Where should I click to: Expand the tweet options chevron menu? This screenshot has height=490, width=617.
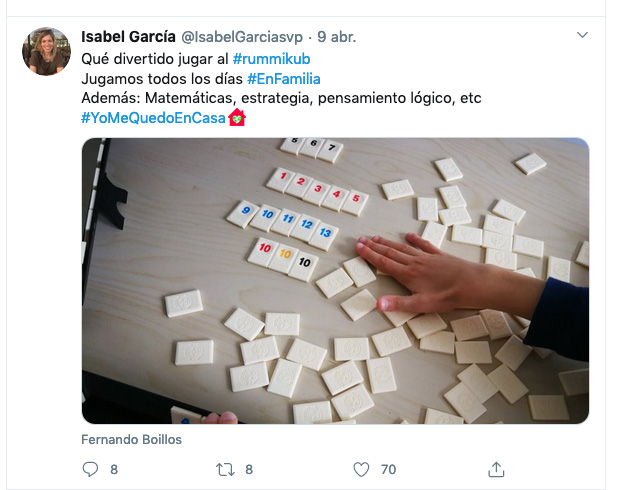tap(582, 35)
